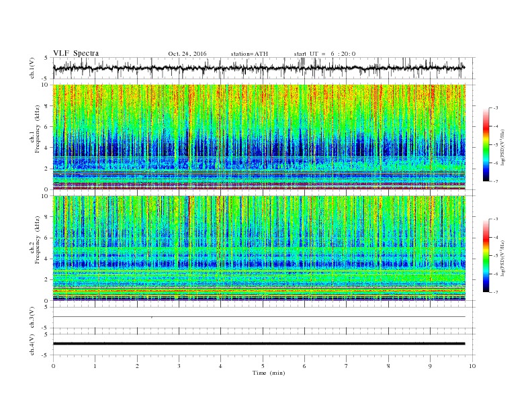This screenshot has width=532, height=411.
Task: Click time-axis tick label "7" at bottom
Action: coord(347,366)
